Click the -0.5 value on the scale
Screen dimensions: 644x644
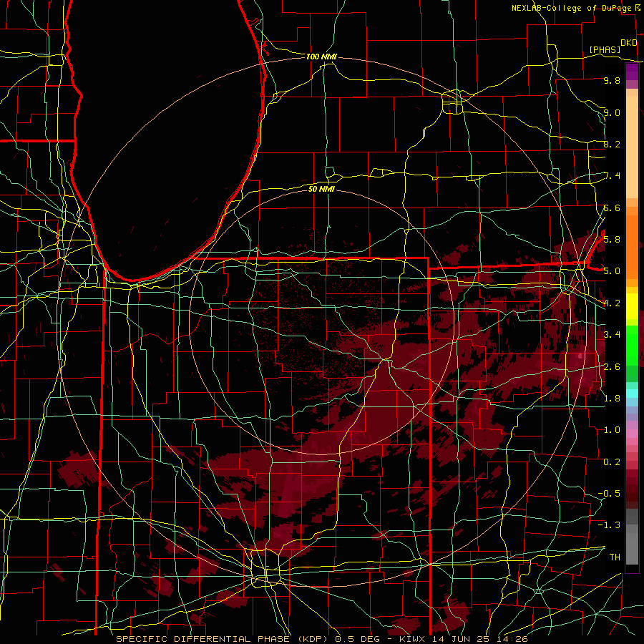[x=609, y=493]
